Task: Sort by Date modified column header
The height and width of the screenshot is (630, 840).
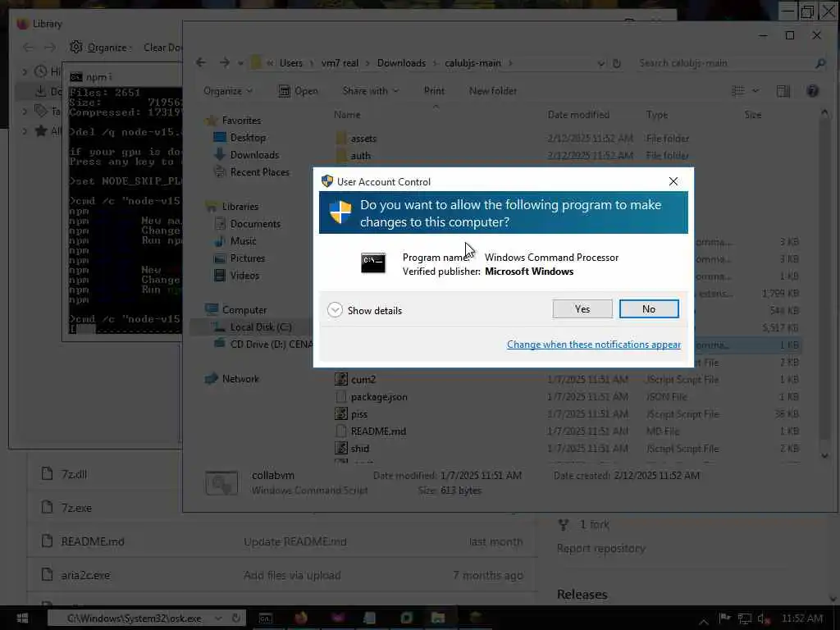Action: click(x=578, y=115)
